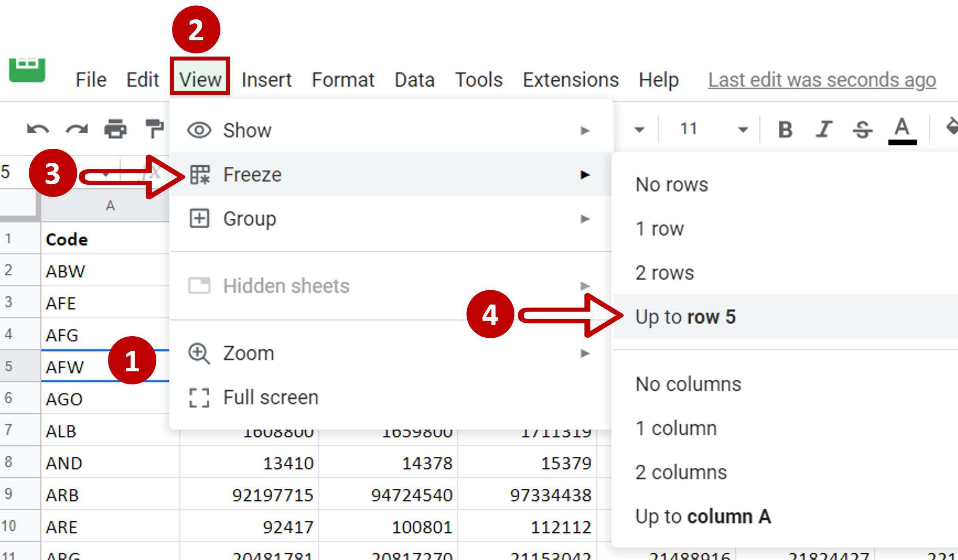Open the Help menu

(659, 80)
